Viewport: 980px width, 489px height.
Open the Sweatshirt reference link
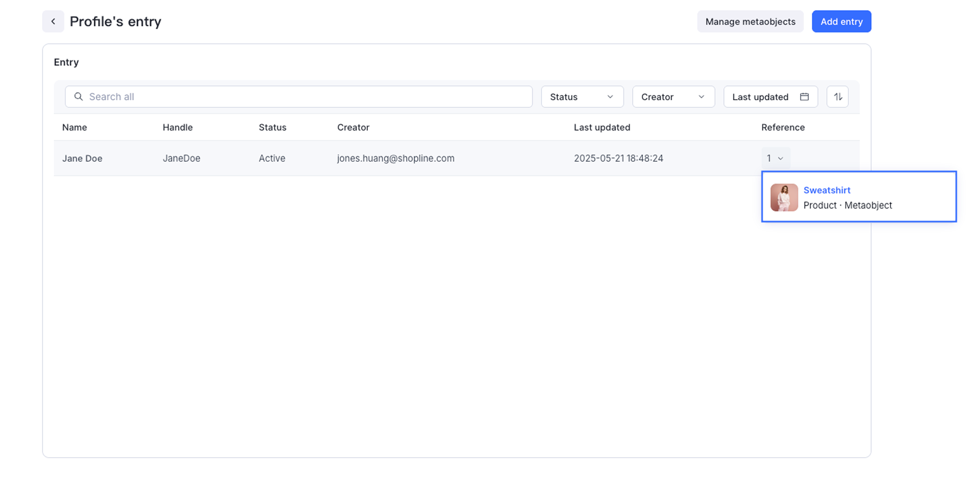827,190
